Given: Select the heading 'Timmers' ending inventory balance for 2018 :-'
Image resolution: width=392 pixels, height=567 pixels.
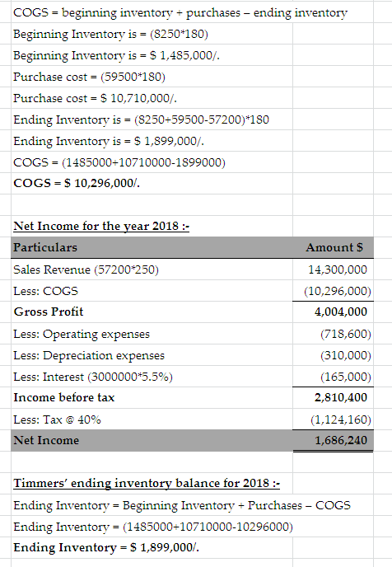Looking at the screenshot, I should [147, 483].
